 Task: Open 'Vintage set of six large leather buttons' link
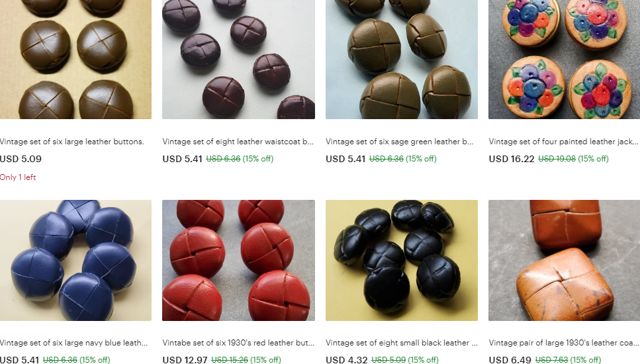pyautogui.click(x=72, y=142)
